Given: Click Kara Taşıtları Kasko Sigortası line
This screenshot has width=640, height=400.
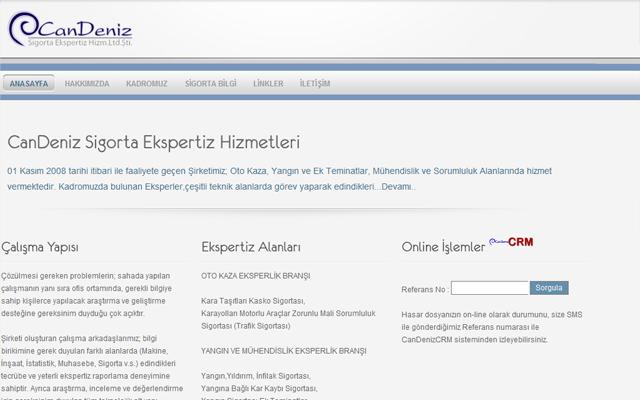Looking at the screenshot, I should point(253,301).
